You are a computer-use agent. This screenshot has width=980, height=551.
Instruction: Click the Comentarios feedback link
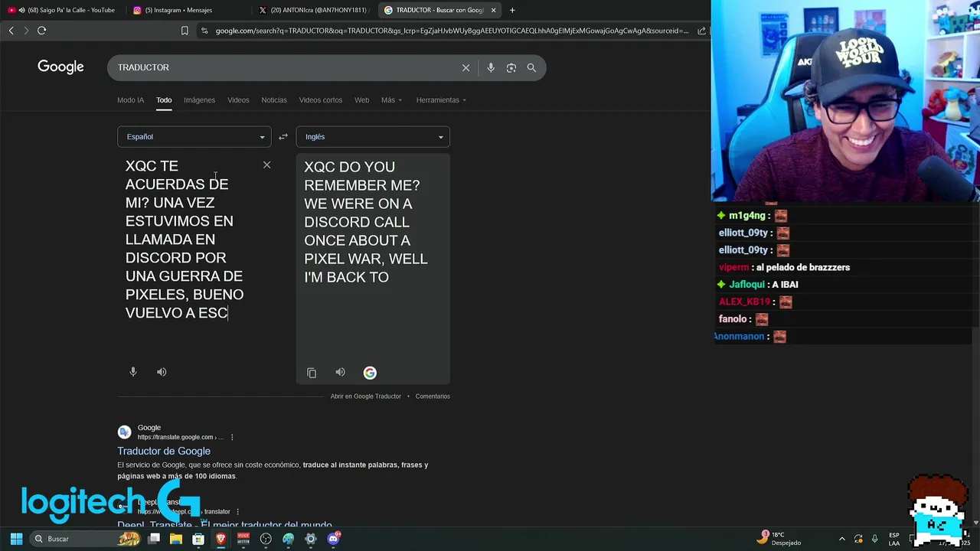[x=433, y=396]
